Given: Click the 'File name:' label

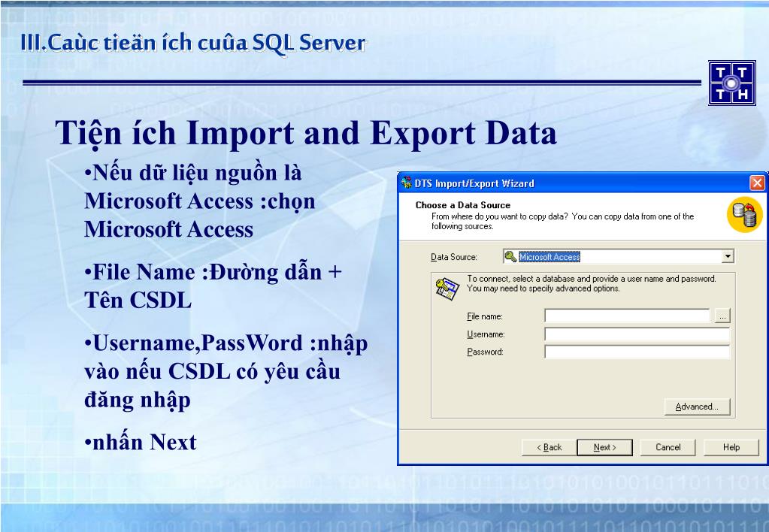Looking at the screenshot, I should coord(485,316).
